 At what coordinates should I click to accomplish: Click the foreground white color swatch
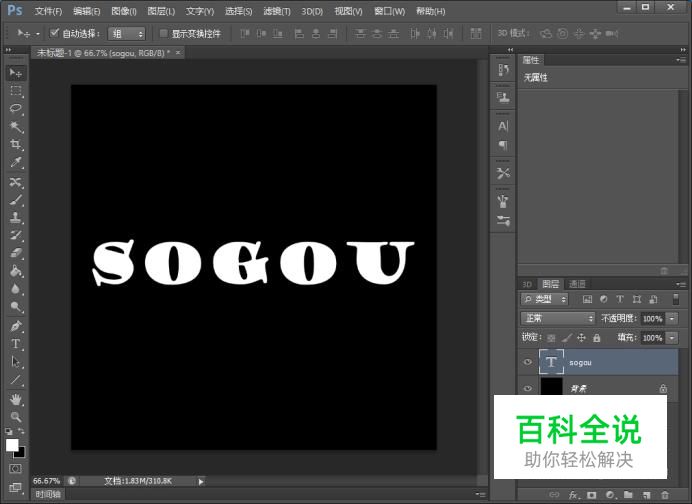tap(11, 445)
